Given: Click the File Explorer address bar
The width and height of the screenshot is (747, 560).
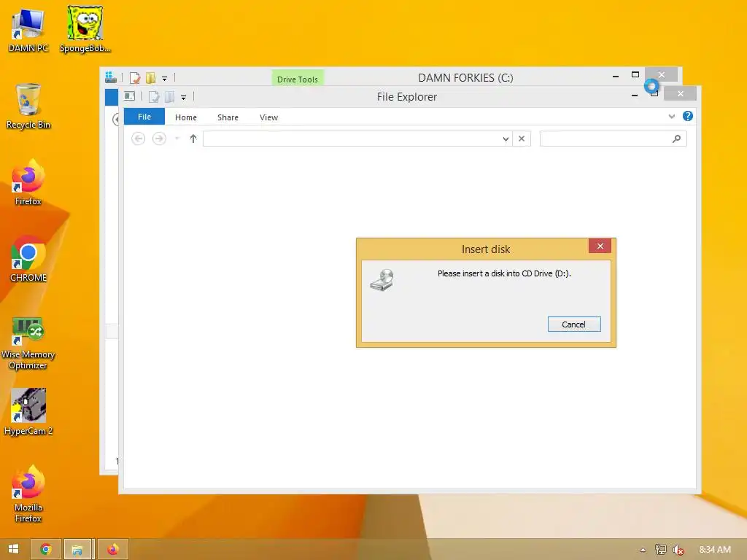Looking at the screenshot, I should pyautogui.click(x=352, y=139).
